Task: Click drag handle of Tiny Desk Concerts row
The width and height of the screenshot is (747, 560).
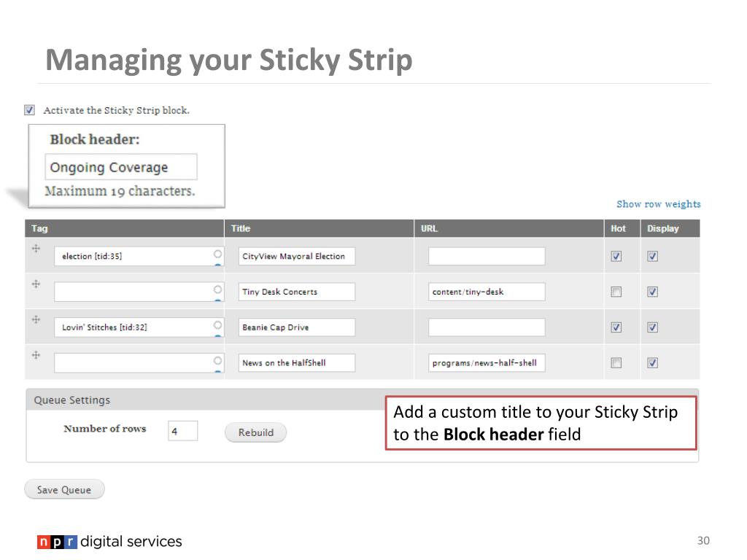Action: 36,284
